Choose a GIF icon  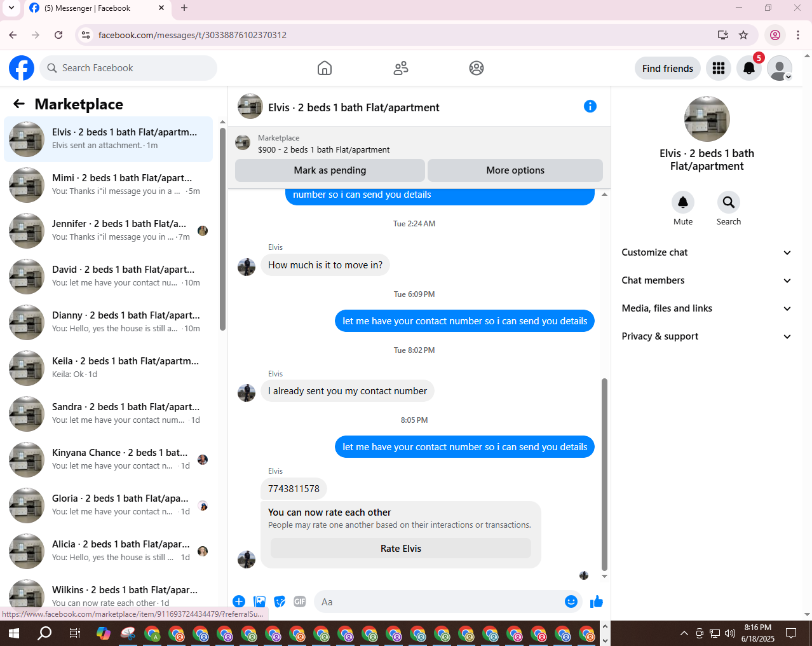[300, 601]
